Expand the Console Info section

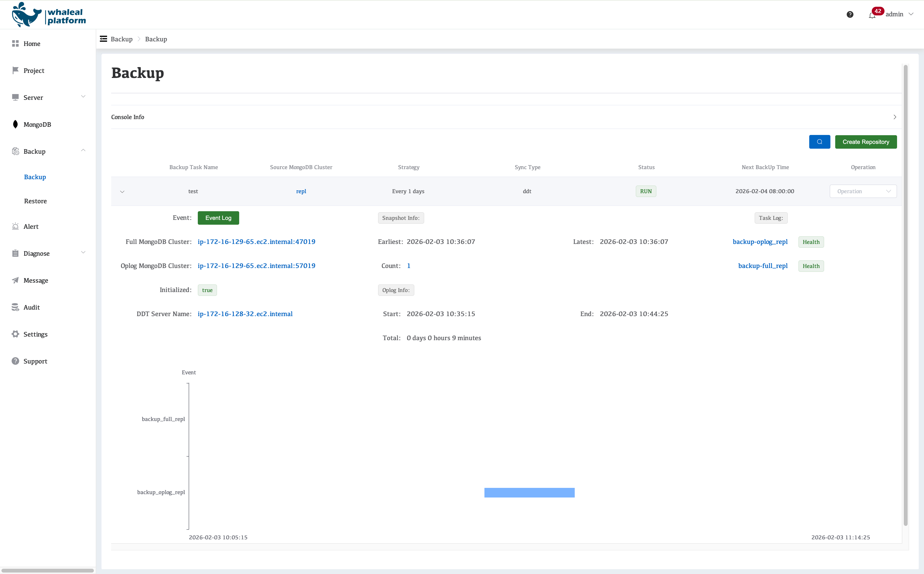pos(894,117)
